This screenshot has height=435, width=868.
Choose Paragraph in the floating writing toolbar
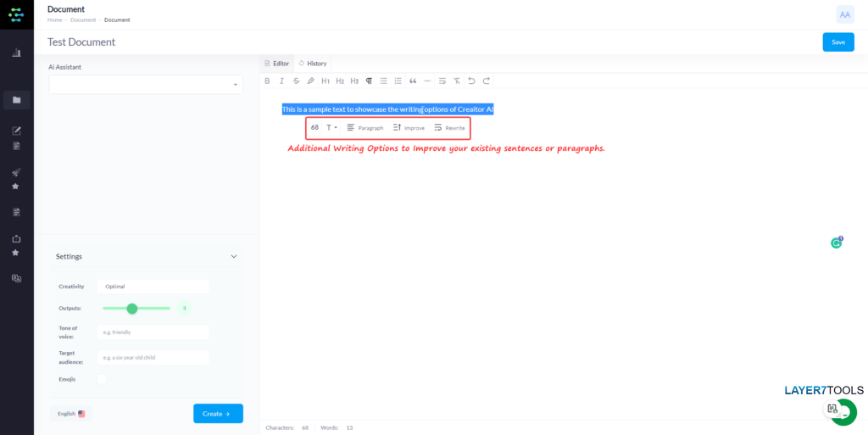tap(364, 128)
